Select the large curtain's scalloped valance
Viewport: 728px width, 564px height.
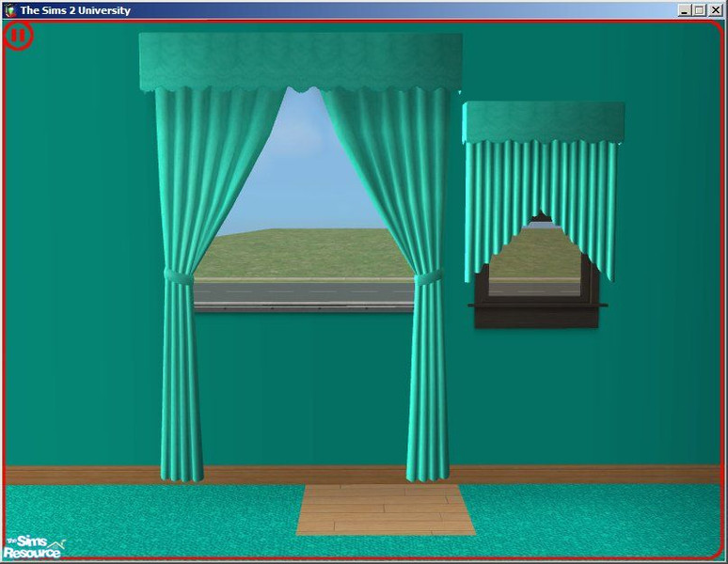point(300,61)
